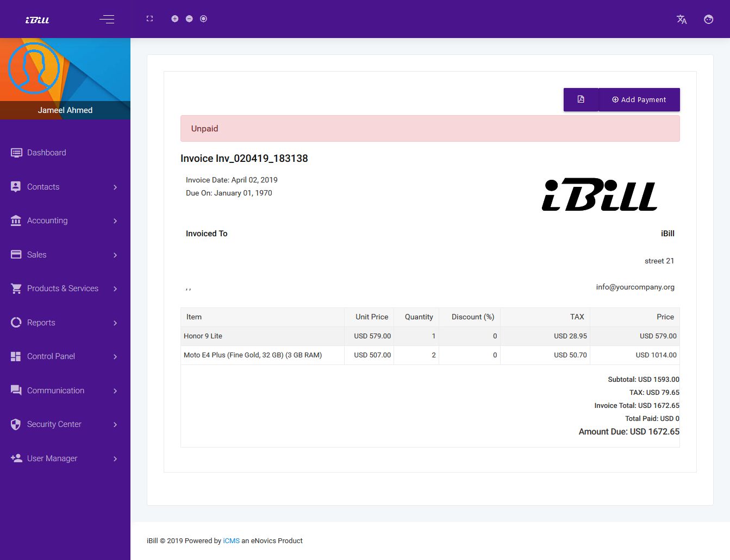Click the Dashboard monitor icon
730x560 pixels.
[16, 153]
